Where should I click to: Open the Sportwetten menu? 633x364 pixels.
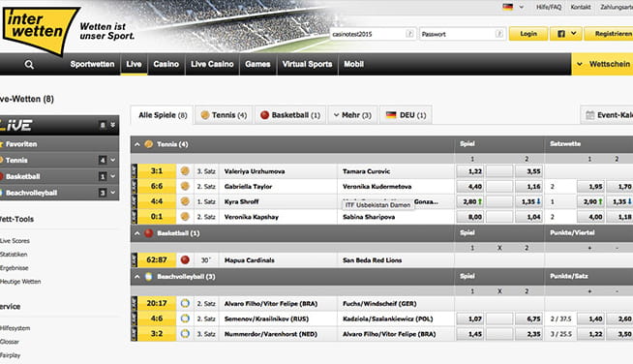point(92,64)
